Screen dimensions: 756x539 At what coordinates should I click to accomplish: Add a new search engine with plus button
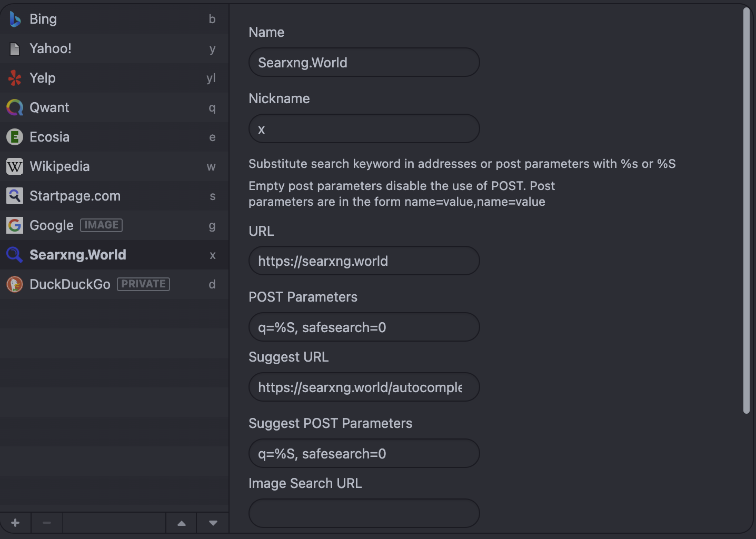(x=15, y=523)
